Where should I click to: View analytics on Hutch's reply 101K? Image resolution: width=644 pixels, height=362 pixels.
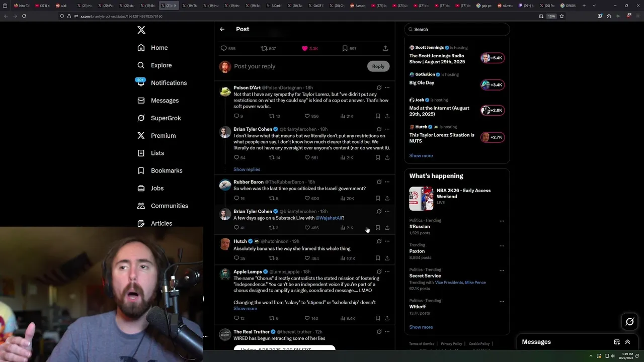point(348,258)
